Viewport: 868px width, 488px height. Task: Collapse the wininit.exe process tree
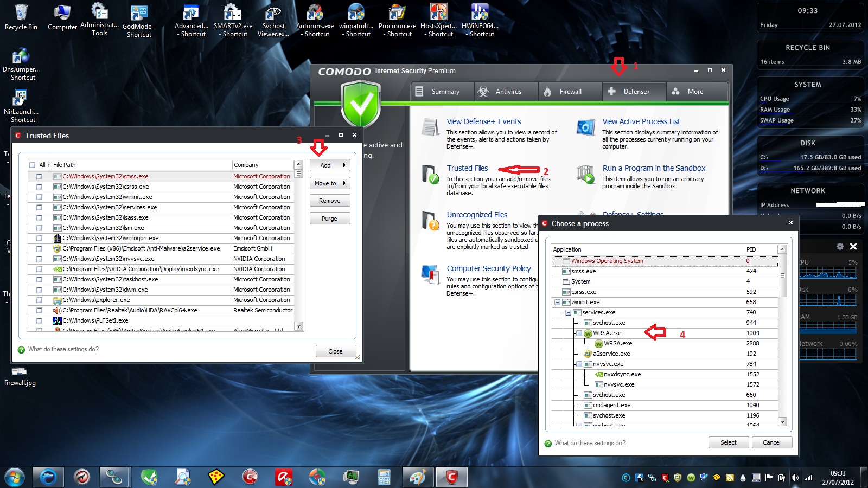[557, 302]
